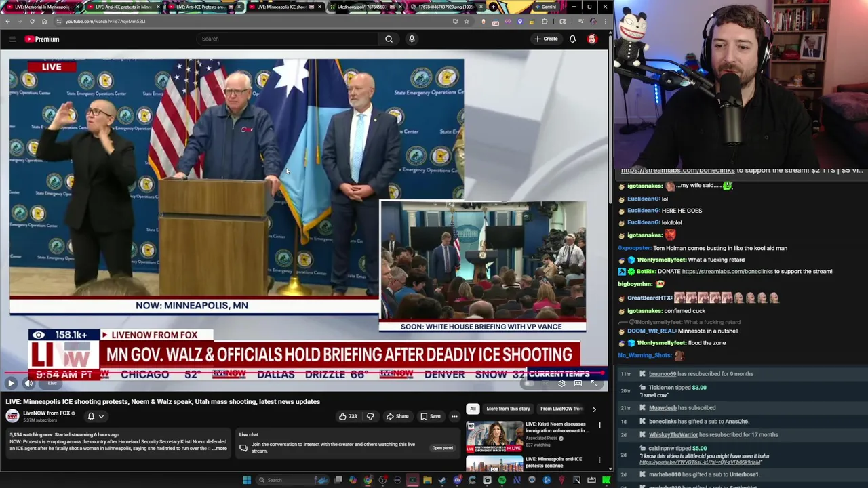Open the YouTube hamburger guide menu
This screenshot has height=488, width=868.
pyautogui.click(x=12, y=39)
